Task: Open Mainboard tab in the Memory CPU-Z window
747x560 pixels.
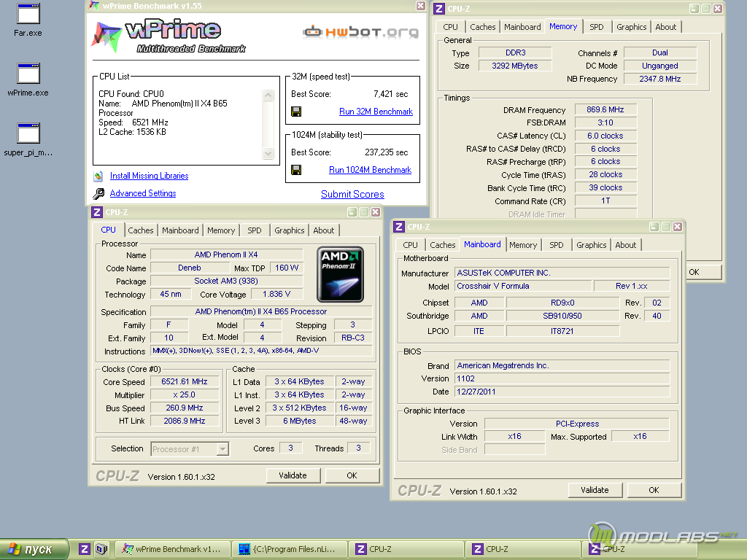Action: click(x=522, y=27)
